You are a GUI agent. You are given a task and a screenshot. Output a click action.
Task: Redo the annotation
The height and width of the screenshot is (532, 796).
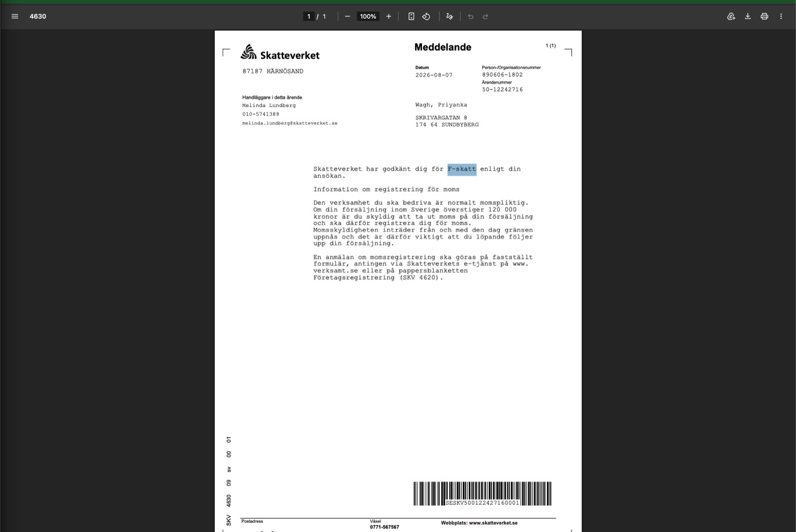pyautogui.click(x=486, y=16)
